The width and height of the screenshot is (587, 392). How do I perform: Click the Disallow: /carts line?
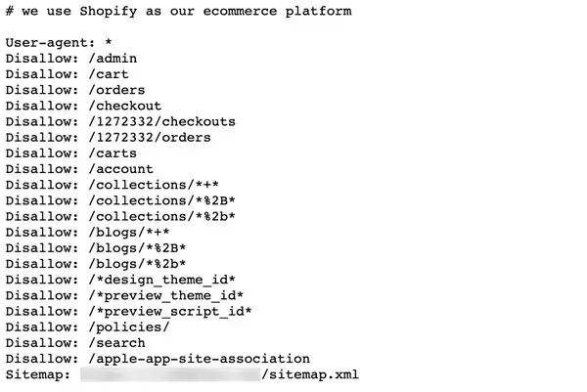click(x=71, y=153)
